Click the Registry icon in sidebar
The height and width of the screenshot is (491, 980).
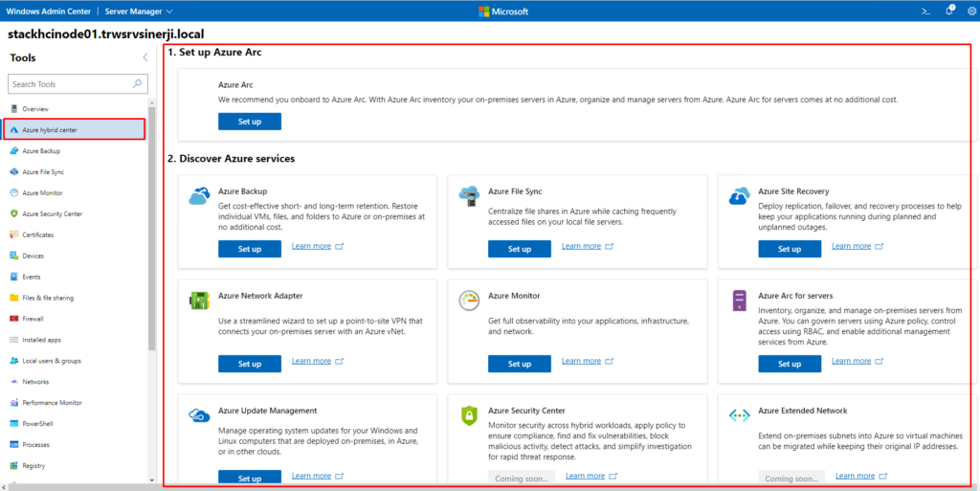13,465
